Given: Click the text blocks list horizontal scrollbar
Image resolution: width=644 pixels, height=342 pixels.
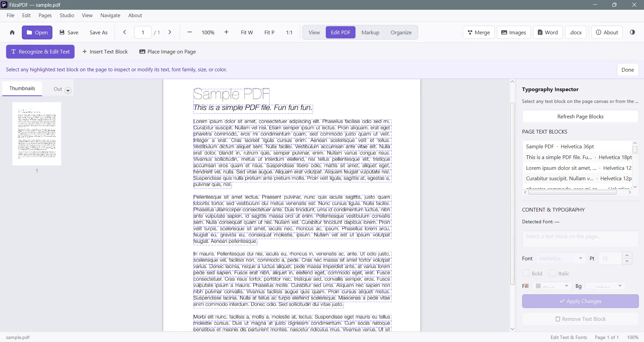Looking at the screenshot, I should point(572,192).
